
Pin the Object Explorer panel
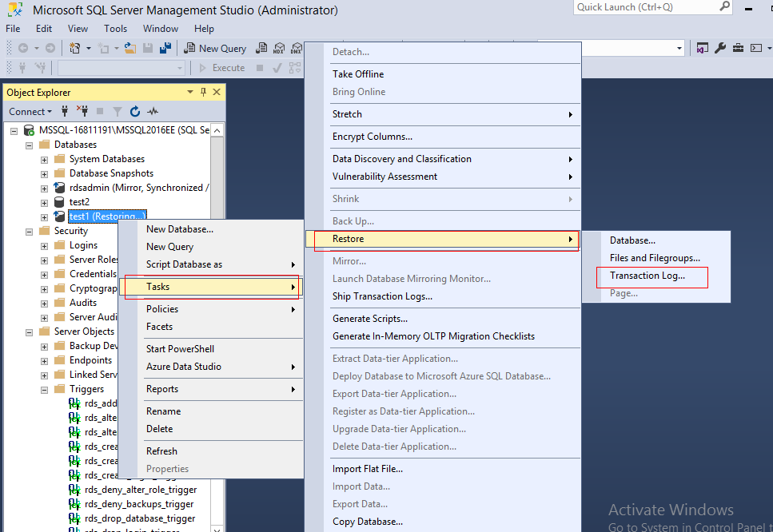[x=203, y=92]
